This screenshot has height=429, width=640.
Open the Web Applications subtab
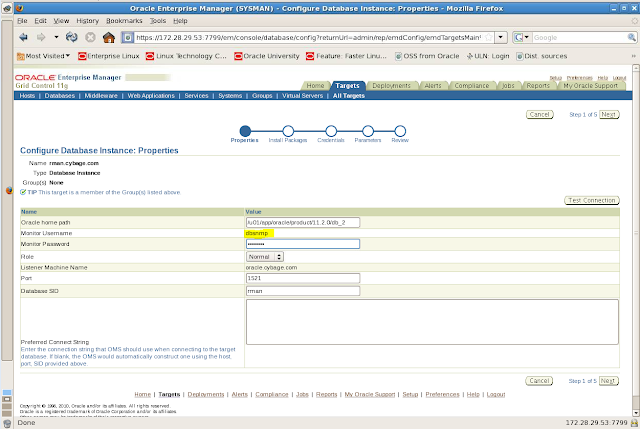click(x=151, y=96)
